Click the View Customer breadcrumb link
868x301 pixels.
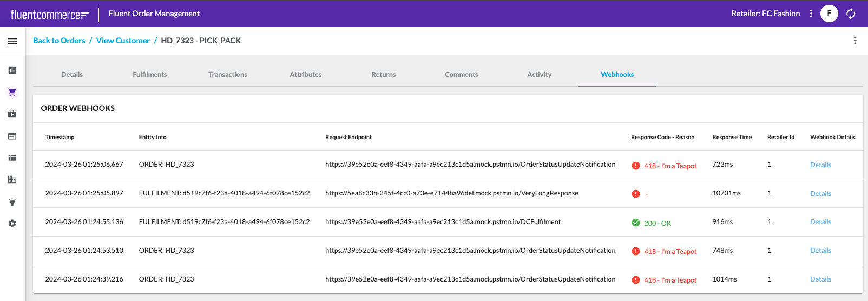click(x=123, y=41)
